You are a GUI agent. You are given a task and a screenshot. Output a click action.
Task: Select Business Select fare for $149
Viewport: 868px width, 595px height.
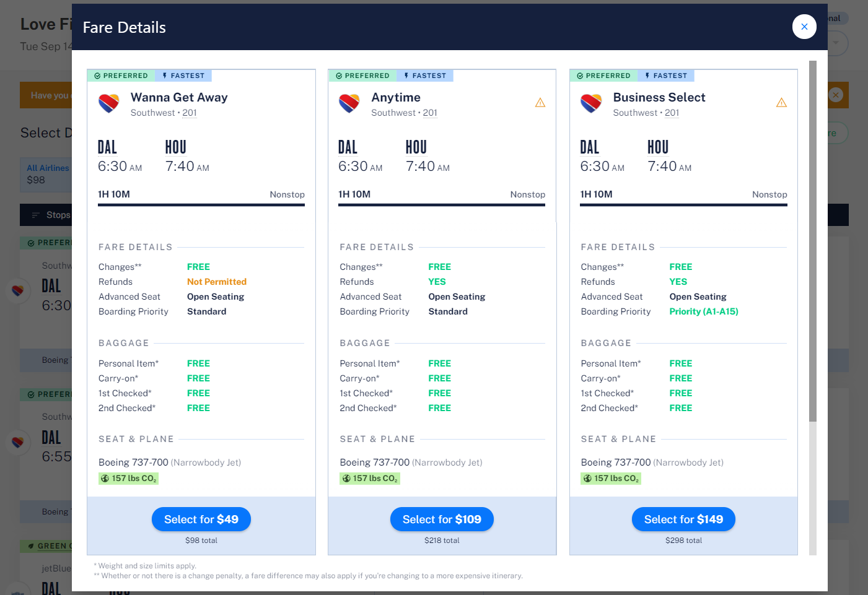point(683,519)
